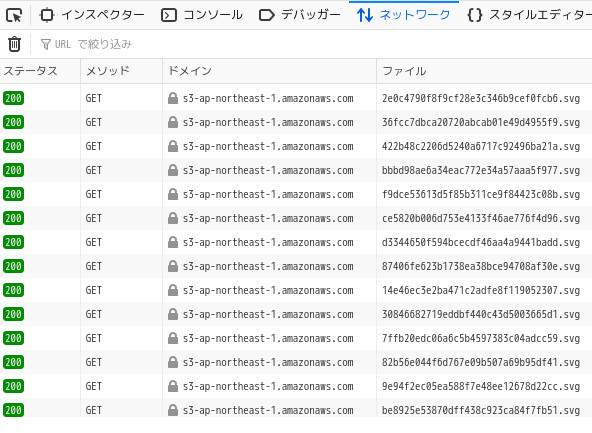This screenshot has height=433, width=592.
Task: Click lock icon in the 7ffb20ed row
Action: click(x=173, y=338)
